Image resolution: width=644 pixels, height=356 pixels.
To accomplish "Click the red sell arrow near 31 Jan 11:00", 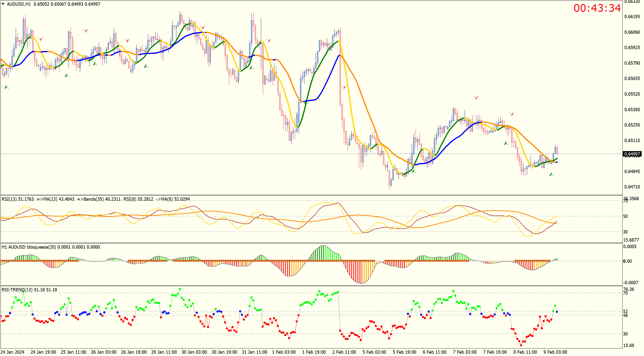I will click(268, 41).
